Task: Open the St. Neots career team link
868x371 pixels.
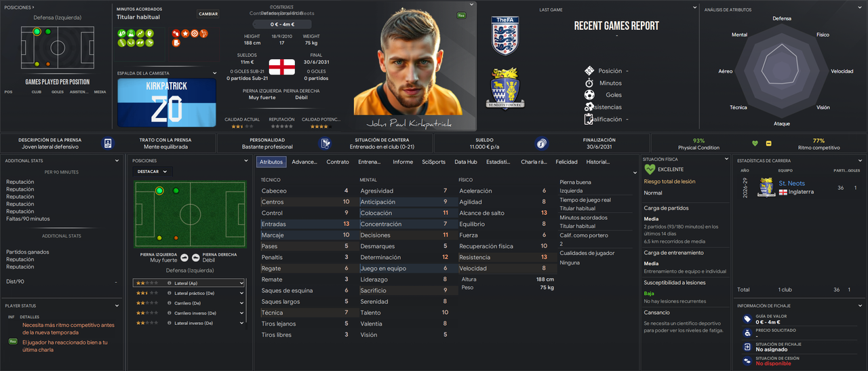Action: click(791, 183)
